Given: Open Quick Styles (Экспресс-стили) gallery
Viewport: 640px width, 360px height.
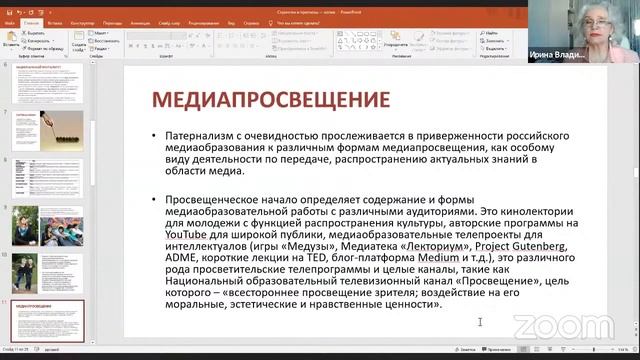Looking at the screenshot, I should point(418,41).
